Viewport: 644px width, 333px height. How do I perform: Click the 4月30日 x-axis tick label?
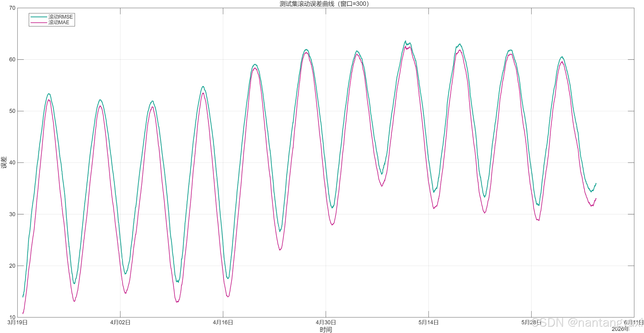pyautogui.click(x=326, y=322)
